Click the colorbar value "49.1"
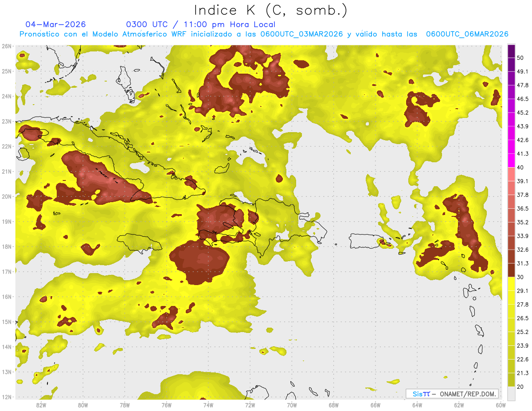Viewport: 532px width, 411px height. coord(523,72)
